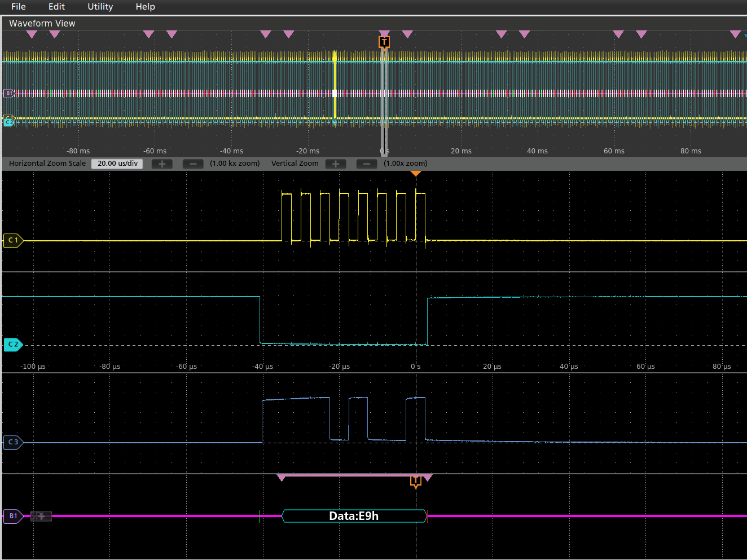
Task: Click the (1.00 kx zoom) readout
Action: 235,164
